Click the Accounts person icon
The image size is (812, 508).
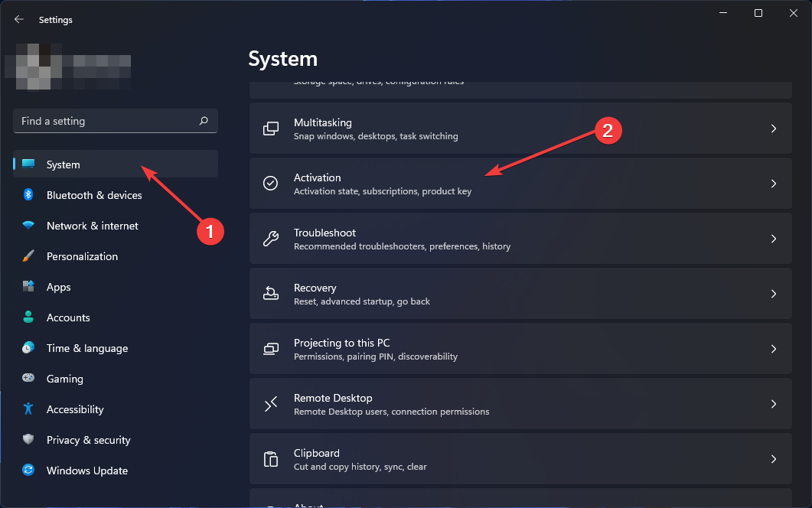point(28,317)
